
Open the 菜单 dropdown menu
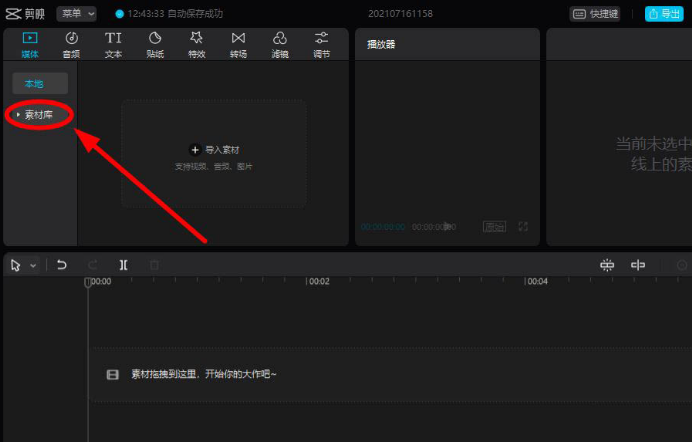click(77, 14)
